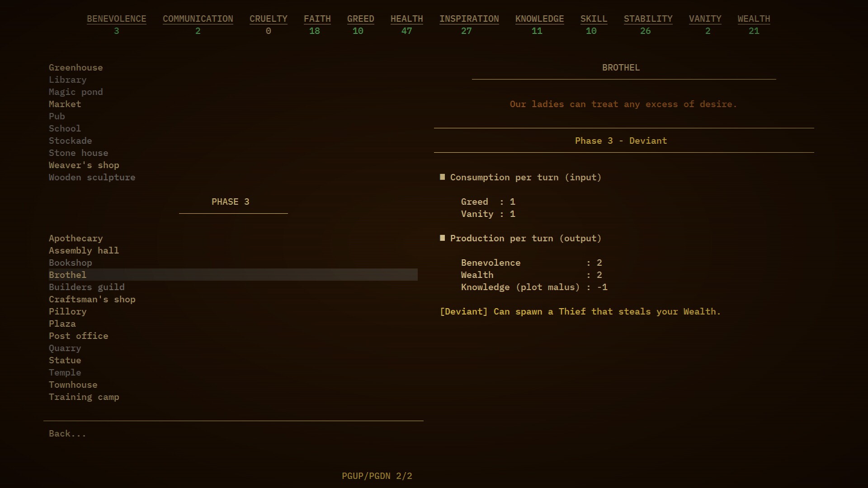The image size is (868, 488).
Task: Select the Deviant trait description line
Action: pyautogui.click(x=580, y=311)
